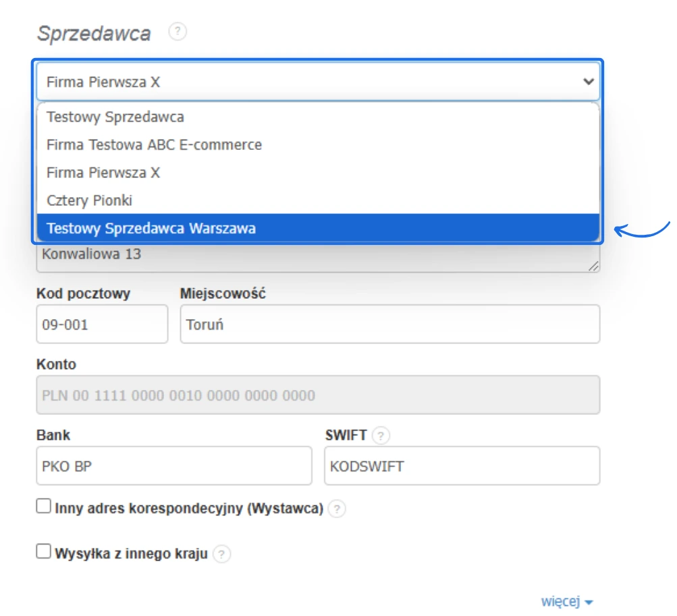Choose Testowy Sprzedawca Warszawa option
Screen dimensions: 677x616
151,228
